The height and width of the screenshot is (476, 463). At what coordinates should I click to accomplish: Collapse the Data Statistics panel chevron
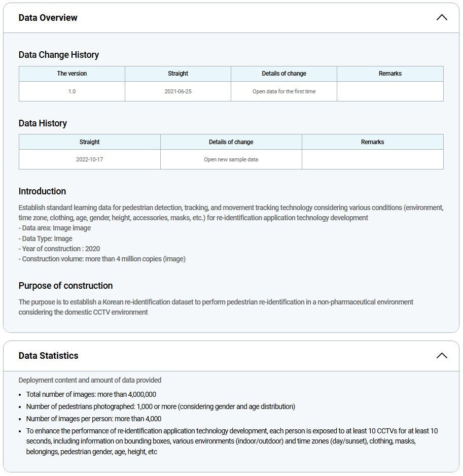pyautogui.click(x=442, y=356)
